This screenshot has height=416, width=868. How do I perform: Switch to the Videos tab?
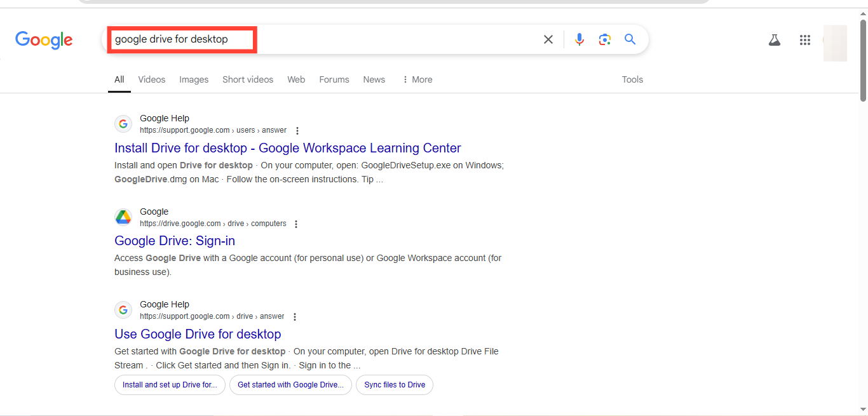[x=152, y=79]
